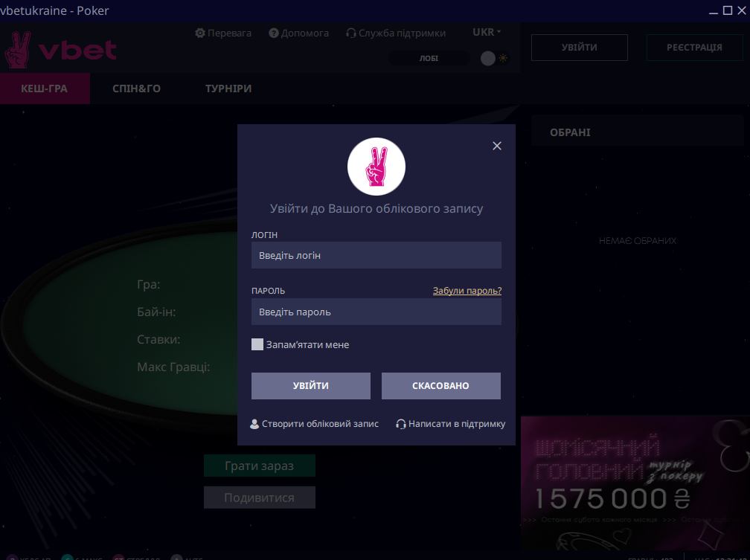Focus the password input field
Screen dimensions: 750x560
(376, 312)
